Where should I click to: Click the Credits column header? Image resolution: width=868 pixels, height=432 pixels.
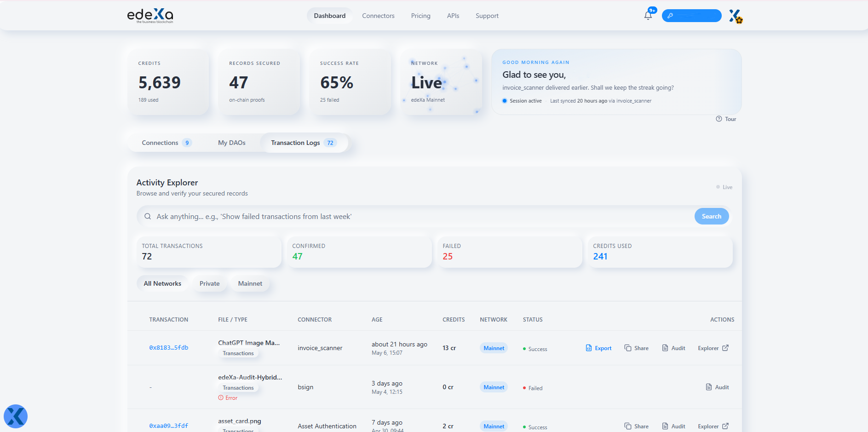pos(454,320)
